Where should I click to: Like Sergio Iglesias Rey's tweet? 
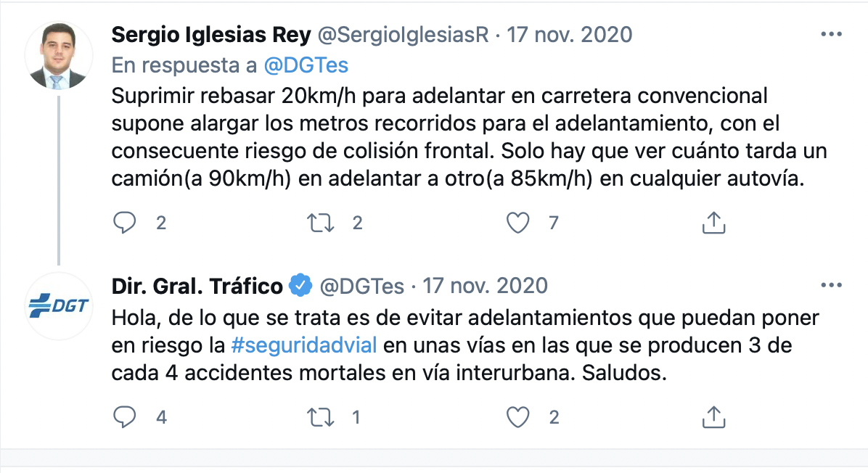[x=517, y=223]
